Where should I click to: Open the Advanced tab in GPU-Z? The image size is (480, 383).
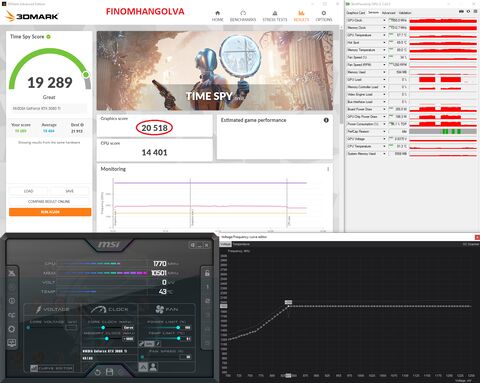pyautogui.click(x=388, y=13)
